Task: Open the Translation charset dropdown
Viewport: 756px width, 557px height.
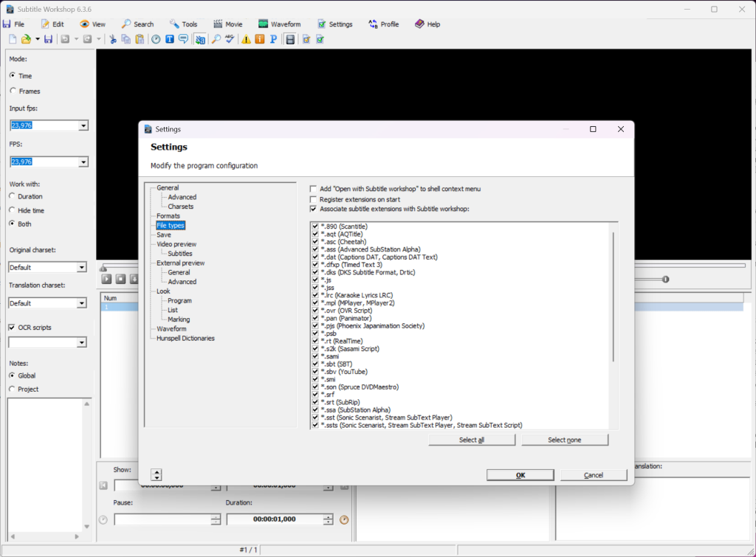Action: coord(81,303)
